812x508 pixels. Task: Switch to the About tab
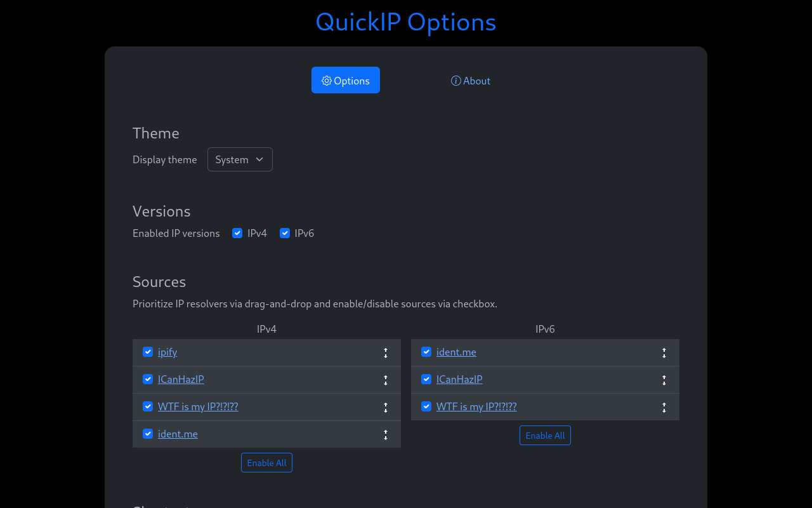point(471,81)
